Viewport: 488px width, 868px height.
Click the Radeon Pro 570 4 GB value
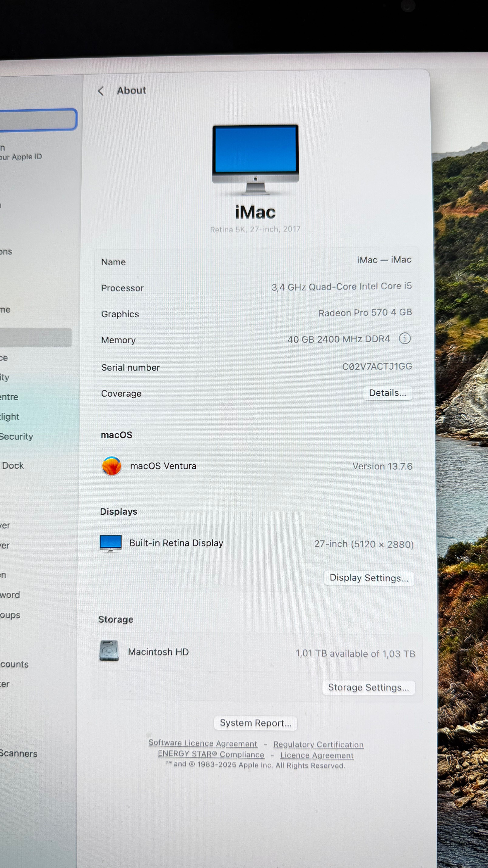point(365,313)
